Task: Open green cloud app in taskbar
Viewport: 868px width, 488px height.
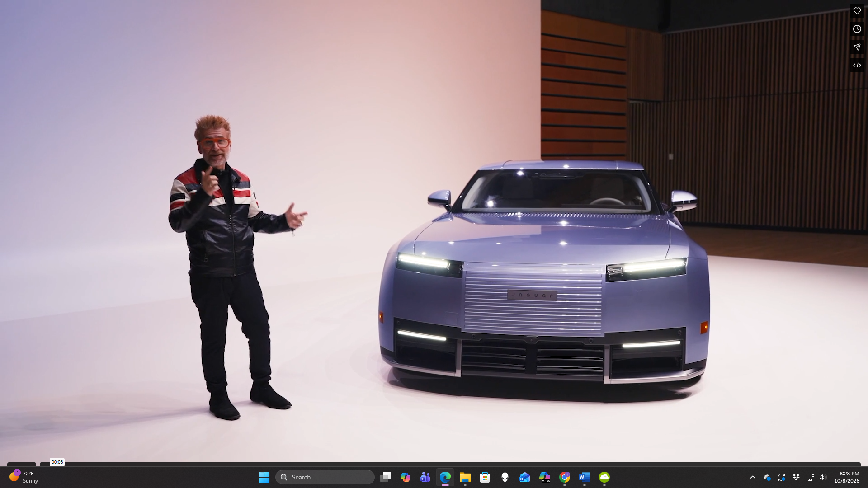Action: (604, 477)
